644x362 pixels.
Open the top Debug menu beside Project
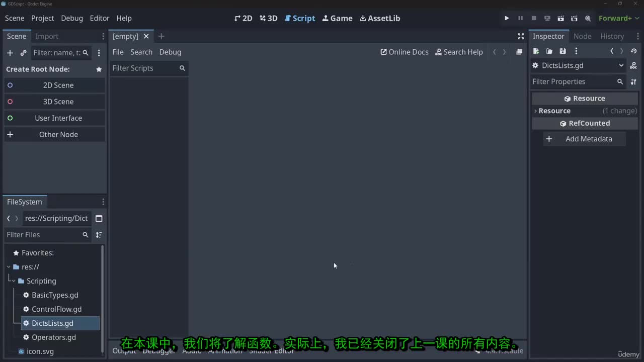click(72, 18)
